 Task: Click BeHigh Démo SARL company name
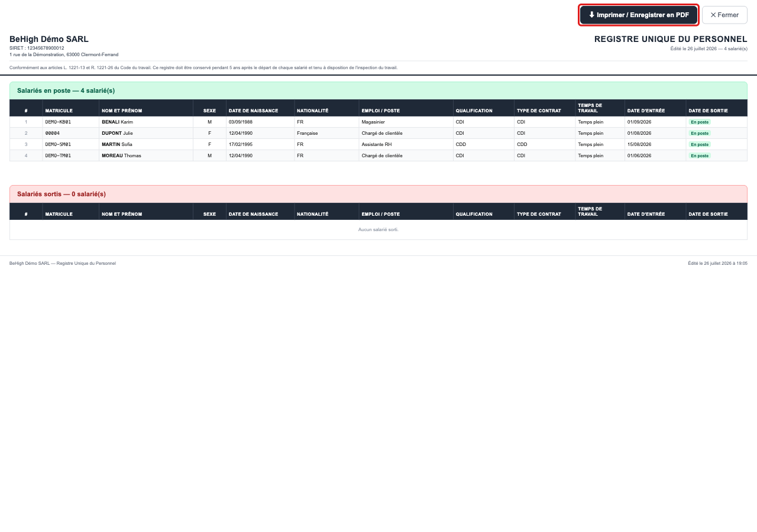click(49, 39)
